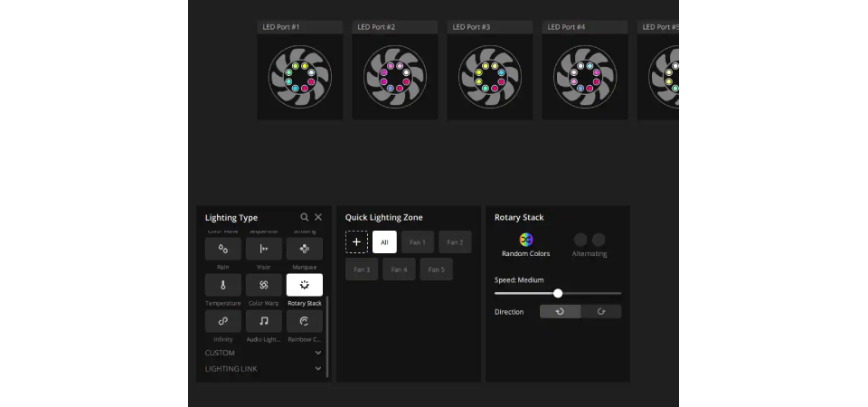Enable Random Colors mode
868x407 pixels.
tap(526, 240)
